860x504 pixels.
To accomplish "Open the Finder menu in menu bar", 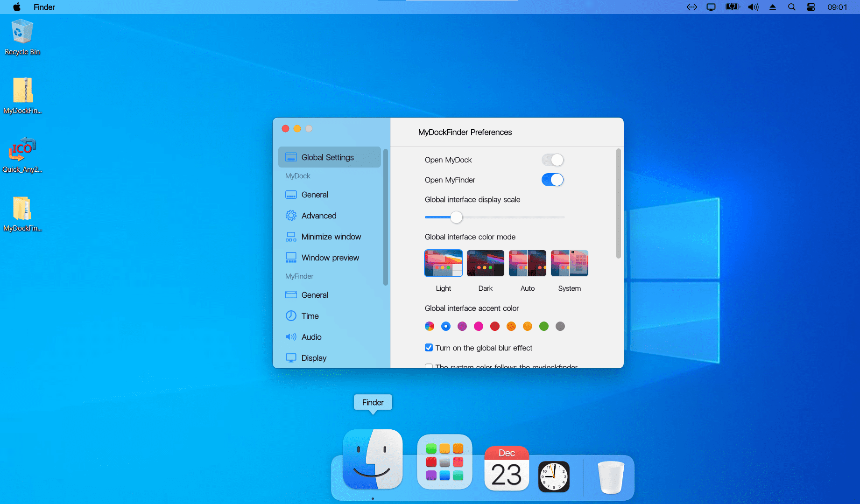I will [x=44, y=7].
